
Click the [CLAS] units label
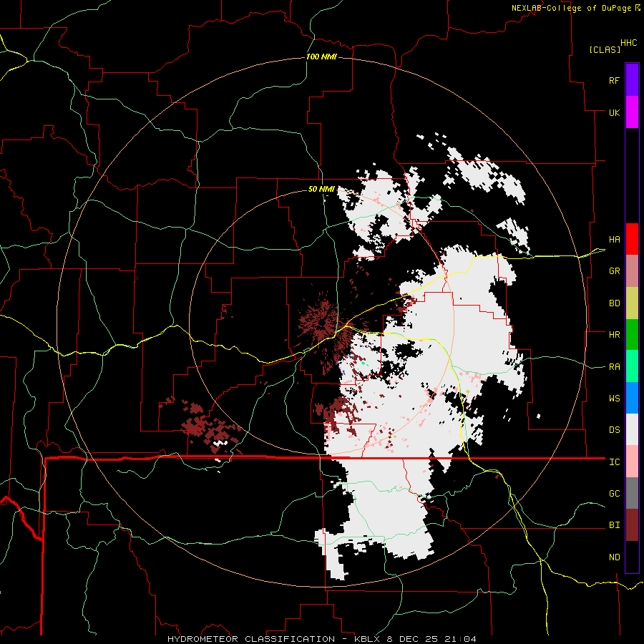click(x=605, y=49)
